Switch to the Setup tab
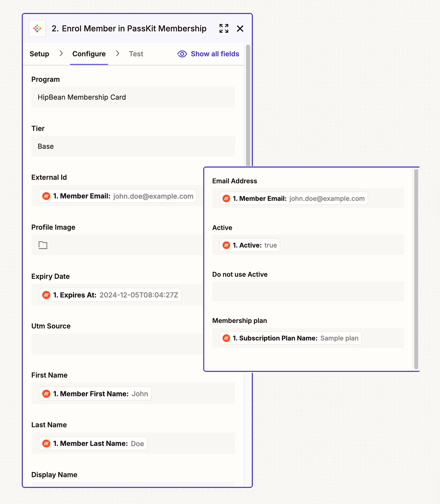Screen dimensions: 440x504 [39, 54]
